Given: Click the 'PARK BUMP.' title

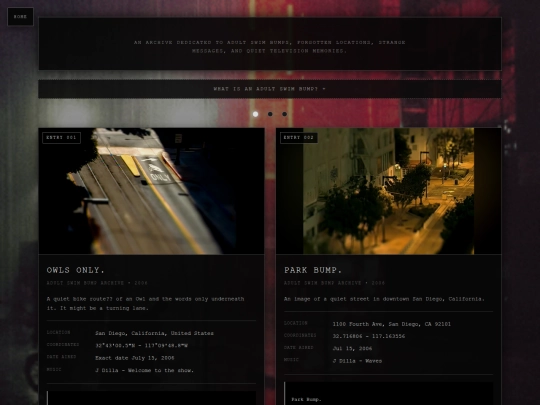Looking at the screenshot, I should click(313, 270).
